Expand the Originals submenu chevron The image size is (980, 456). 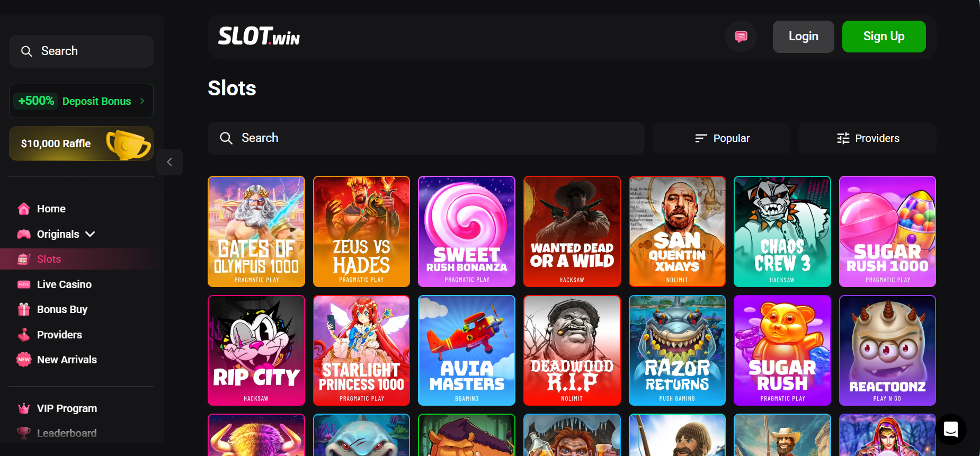tap(91, 234)
